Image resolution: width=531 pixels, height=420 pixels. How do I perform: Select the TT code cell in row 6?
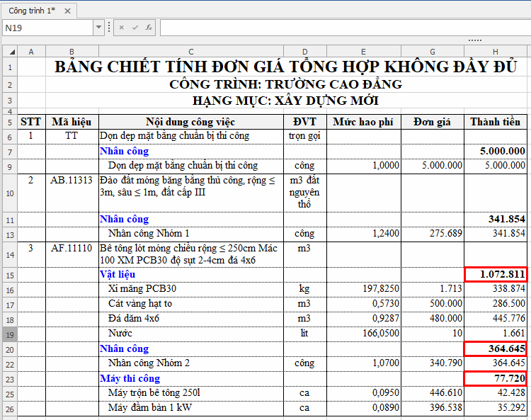(72, 137)
